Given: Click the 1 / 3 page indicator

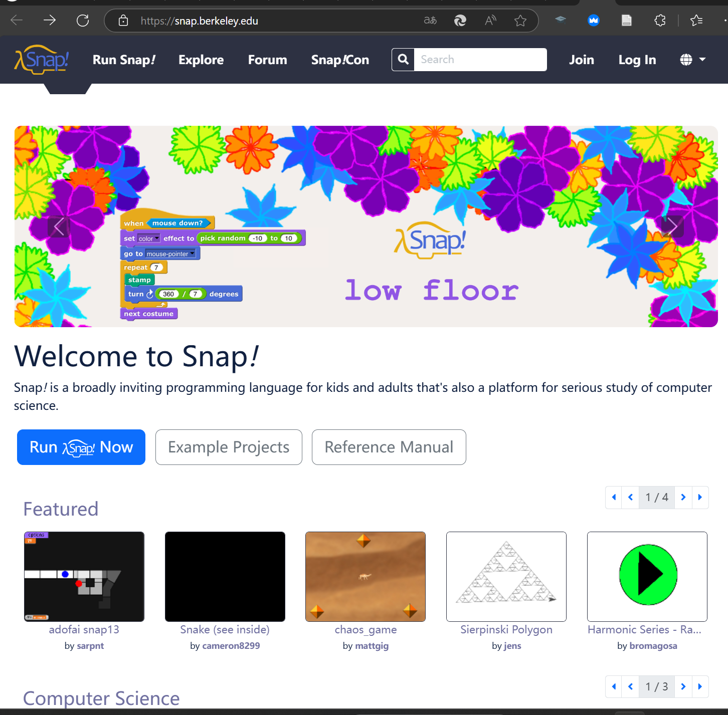Looking at the screenshot, I should click(x=657, y=686).
